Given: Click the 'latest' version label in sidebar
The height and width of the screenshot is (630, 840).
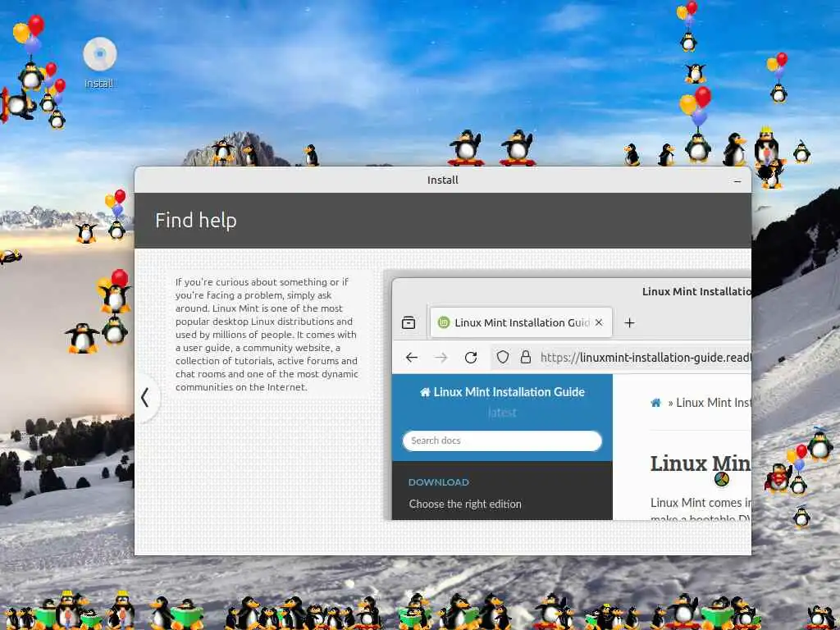Looking at the screenshot, I should (x=502, y=413).
